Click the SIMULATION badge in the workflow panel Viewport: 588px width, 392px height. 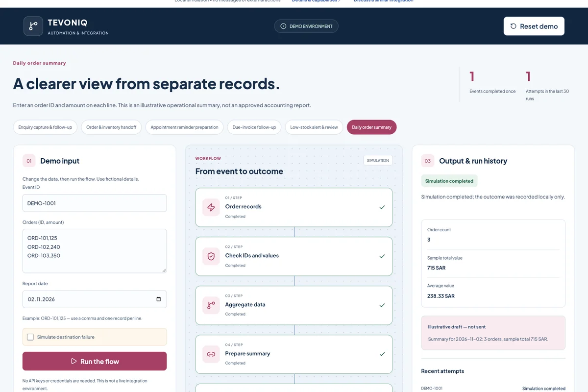pos(378,160)
